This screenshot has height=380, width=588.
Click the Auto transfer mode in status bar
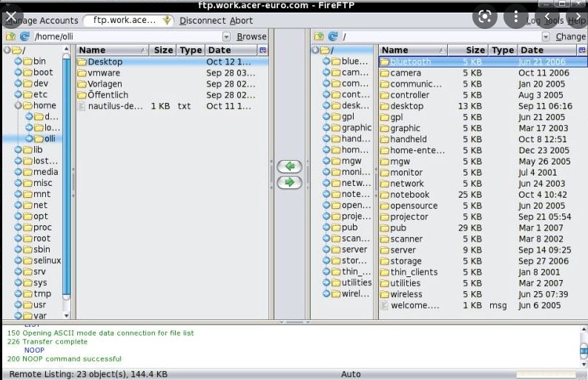coord(351,374)
